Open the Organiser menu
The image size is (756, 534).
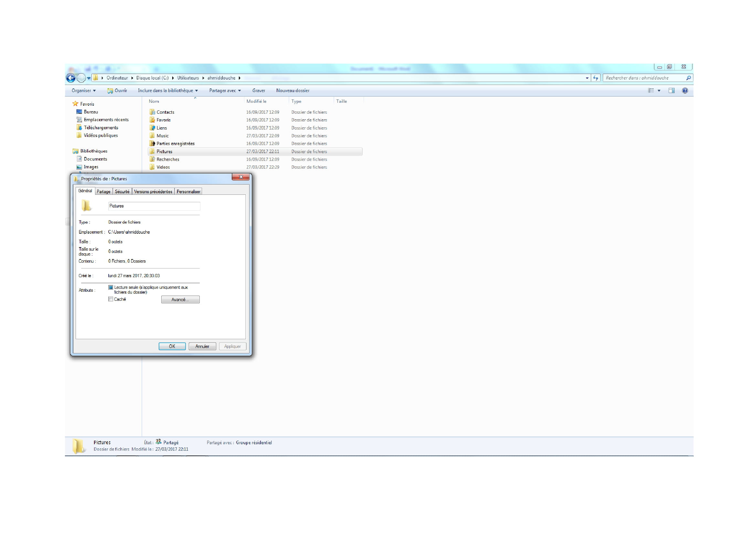tap(84, 90)
